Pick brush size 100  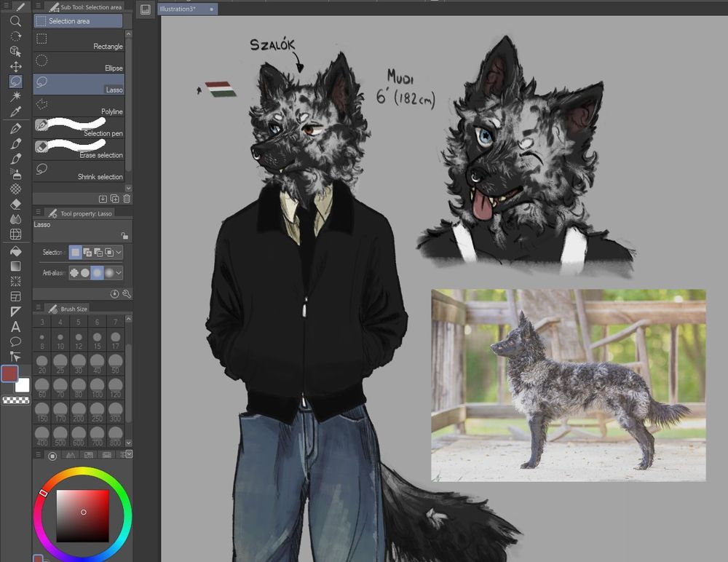pyautogui.click(x=97, y=388)
